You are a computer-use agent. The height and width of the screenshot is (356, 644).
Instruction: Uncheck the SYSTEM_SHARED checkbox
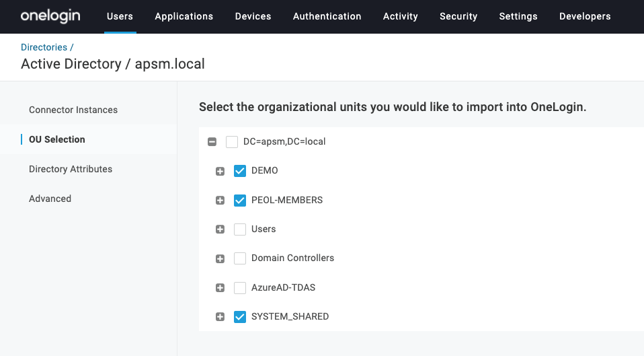[240, 316]
